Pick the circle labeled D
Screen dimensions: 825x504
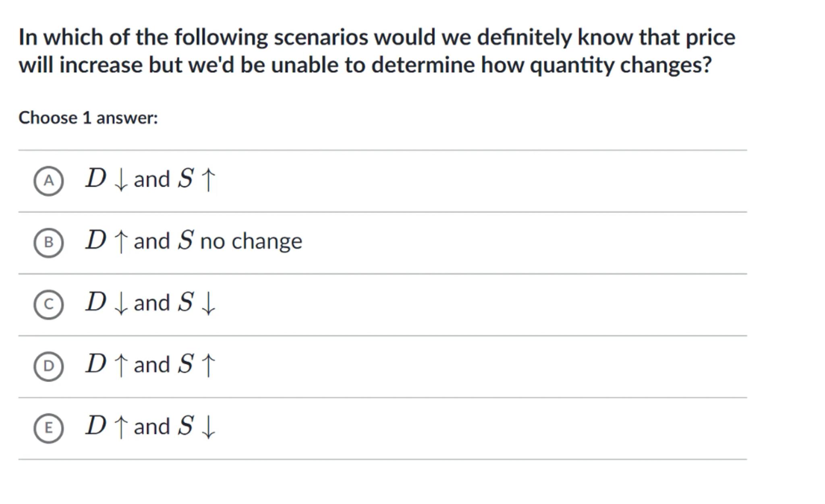[48, 366]
